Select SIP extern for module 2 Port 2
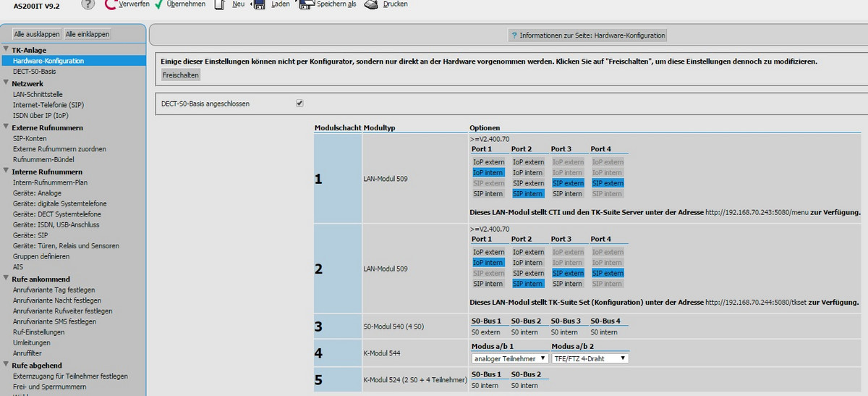 pos(528,273)
